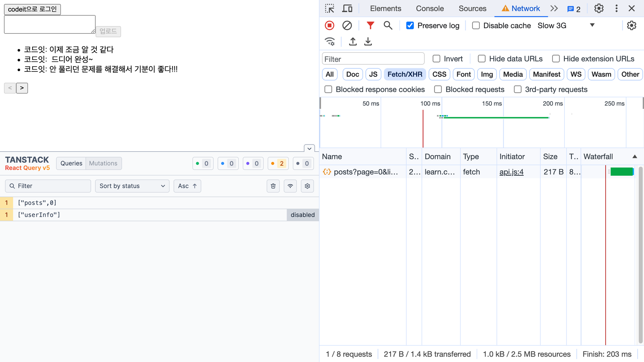
Task: Enable Hide data URLs
Action: tap(482, 59)
